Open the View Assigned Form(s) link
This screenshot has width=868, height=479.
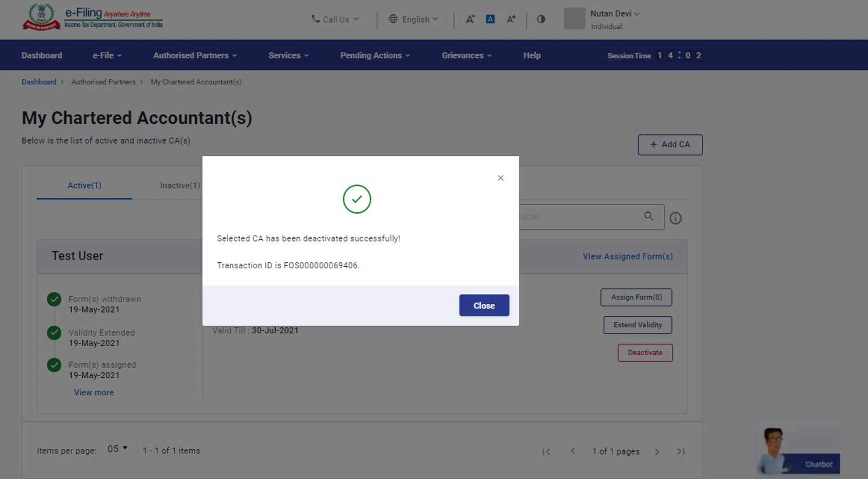627,256
